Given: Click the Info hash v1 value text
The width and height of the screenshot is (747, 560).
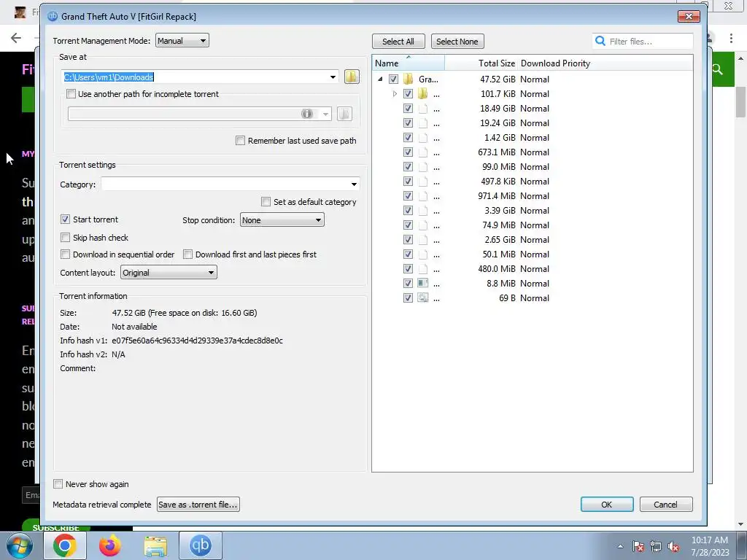Looking at the screenshot, I should coord(197,341).
